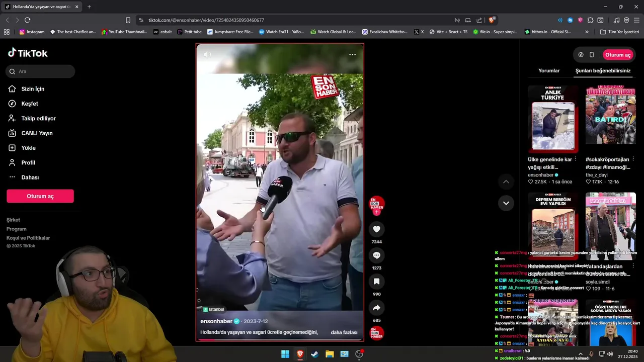Unmute the video volume icon
Viewport: 644px width, 362px height.
click(207, 54)
